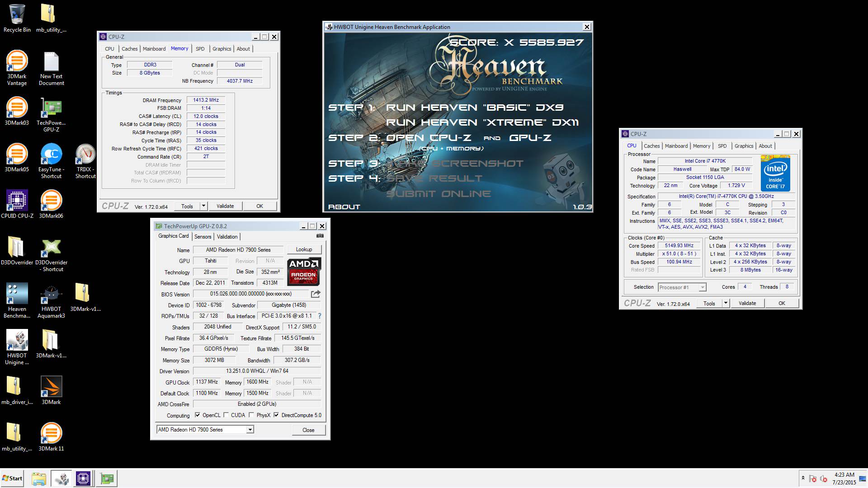
Task: Switch to GPU-Z taskbar button
Action: [107, 479]
